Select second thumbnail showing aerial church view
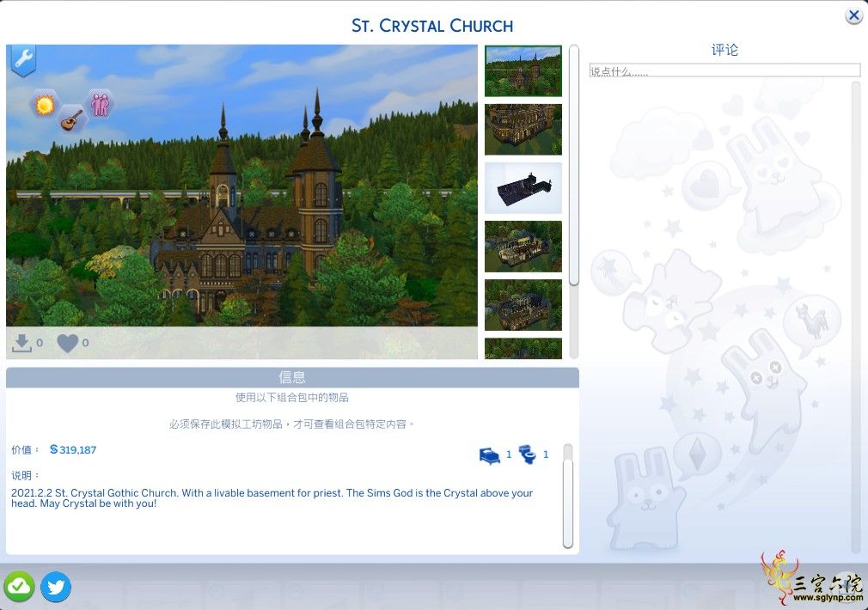 (x=523, y=130)
